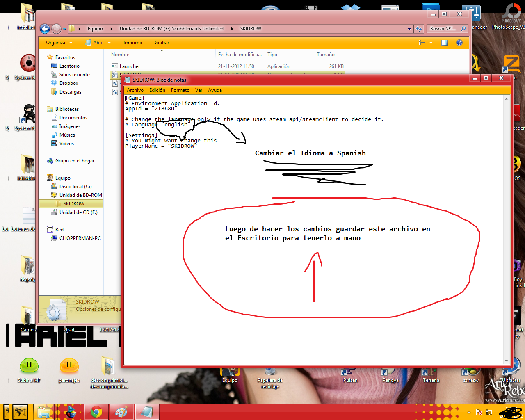Open Descargas from the sidebar
This screenshot has width=525, height=420.
(66, 92)
